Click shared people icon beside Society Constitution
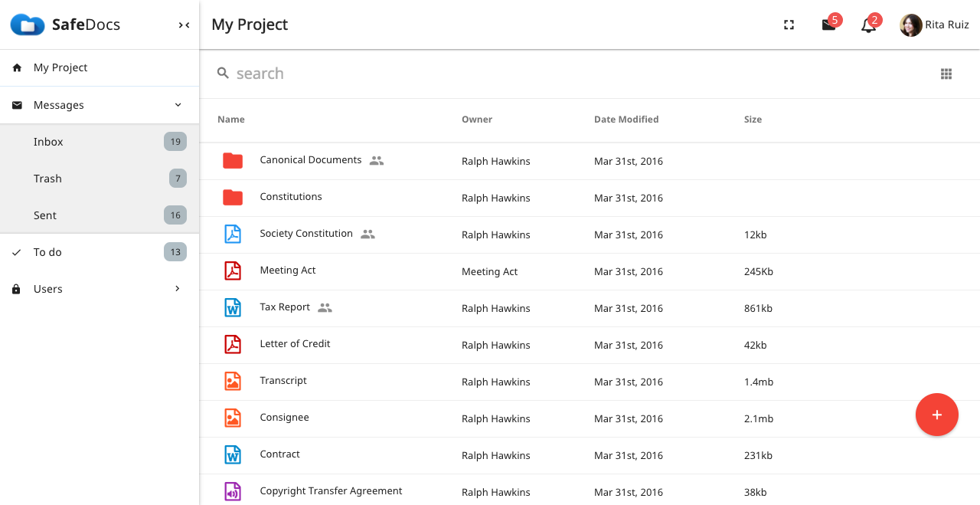The width and height of the screenshot is (980, 505). tap(368, 234)
